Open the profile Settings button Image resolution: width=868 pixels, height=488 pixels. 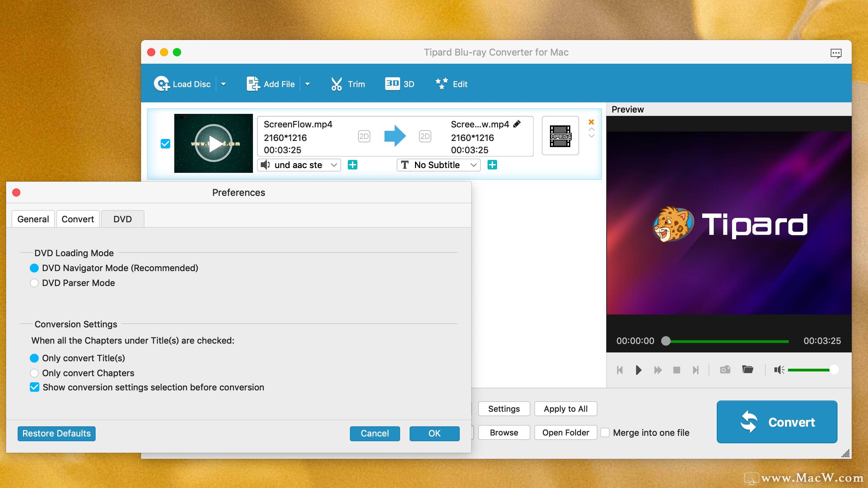tap(504, 409)
